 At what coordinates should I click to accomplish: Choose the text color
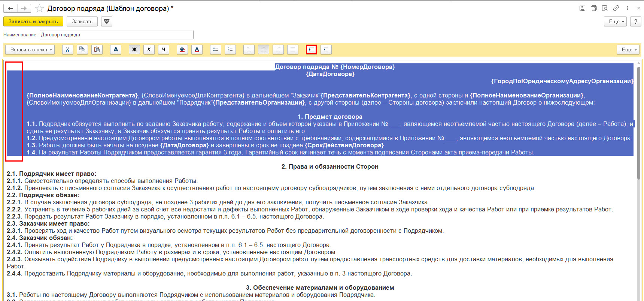pos(197,49)
